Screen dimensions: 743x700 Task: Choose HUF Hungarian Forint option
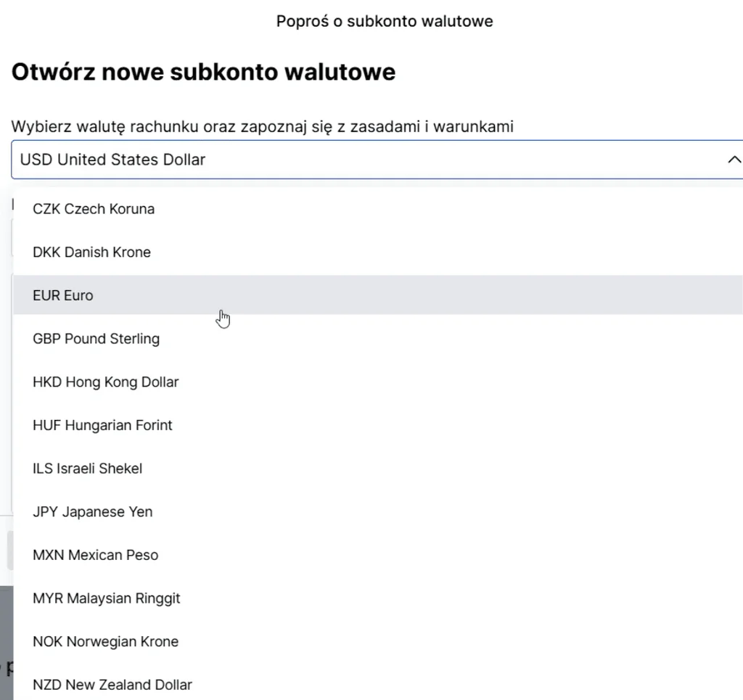[x=378, y=425]
